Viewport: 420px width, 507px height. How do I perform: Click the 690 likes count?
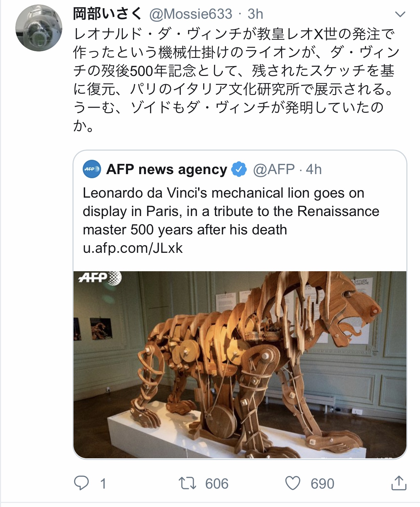[x=322, y=484]
